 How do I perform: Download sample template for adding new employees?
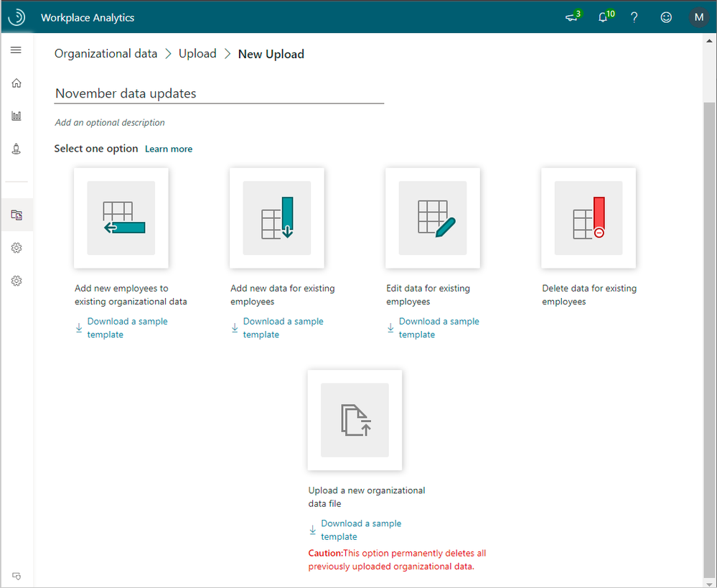(121, 327)
